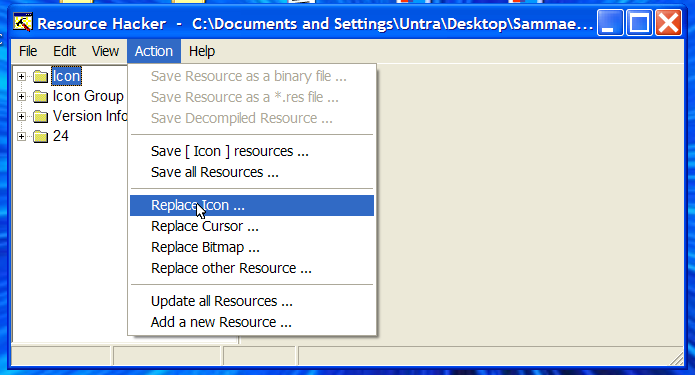Choose Add a new Resource
The width and height of the screenshot is (695, 375).
click(x=252, y=322)
